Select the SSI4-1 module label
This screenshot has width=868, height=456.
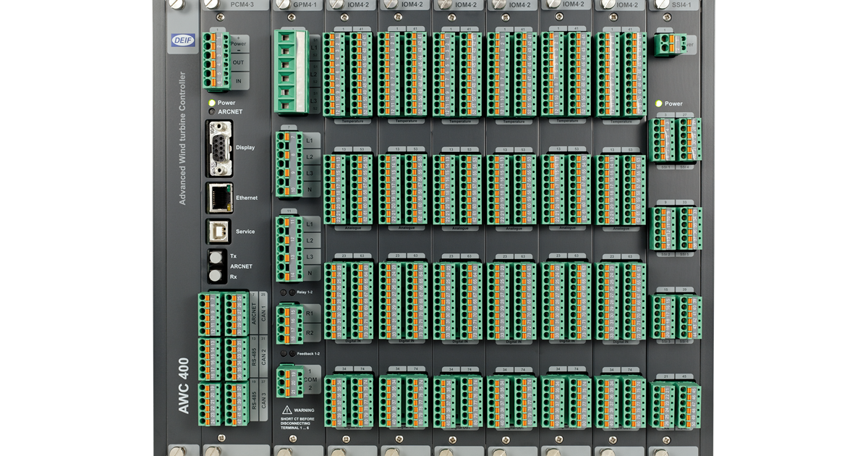(x=683, y=4)
